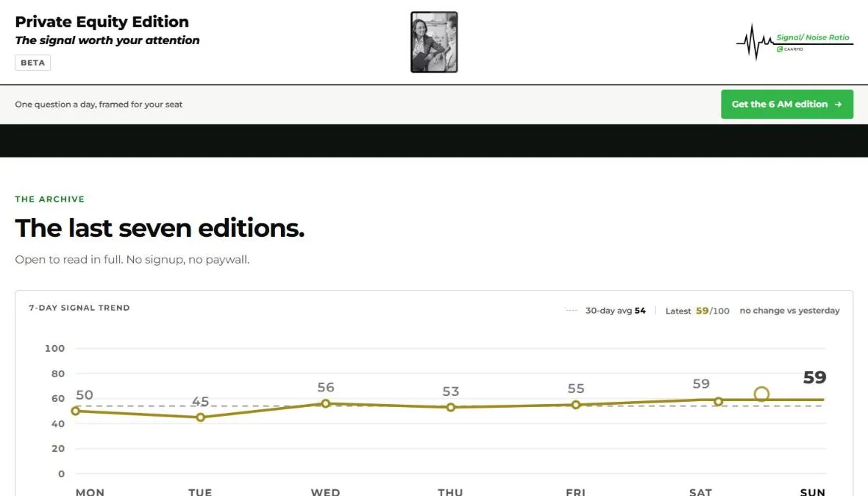The image size is (868, 496).
Task: Click the SUN axis label
Action: [x=813, y=492]
